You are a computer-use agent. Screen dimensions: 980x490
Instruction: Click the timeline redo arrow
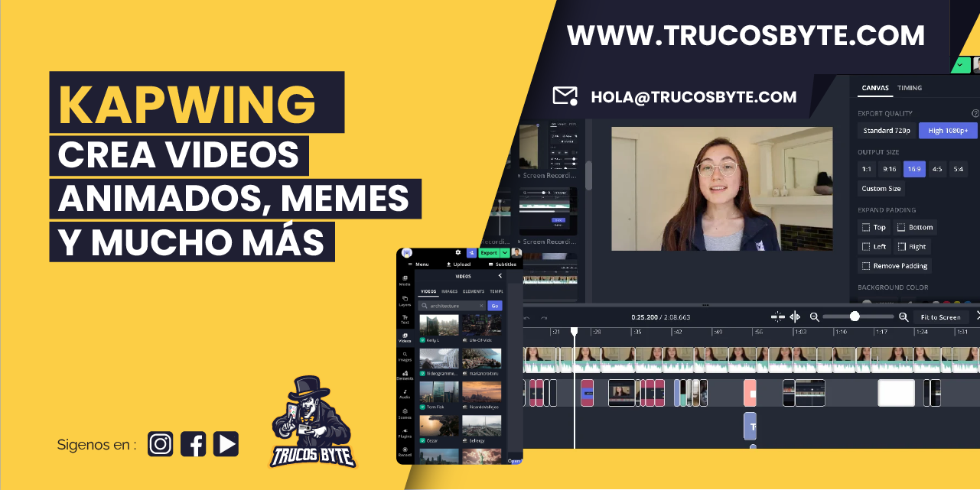[x=544, y=318]
